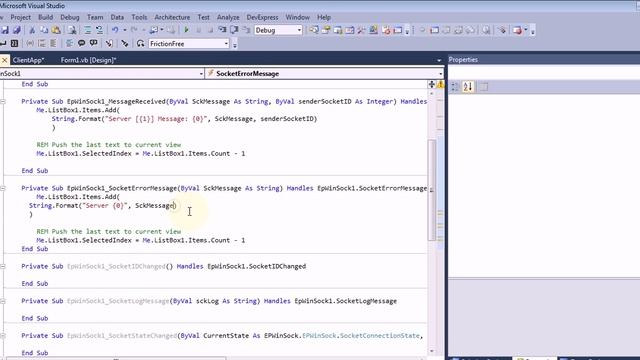Click the red icon at toolbar's right end
640x360 pixels.
pos(518,30)
